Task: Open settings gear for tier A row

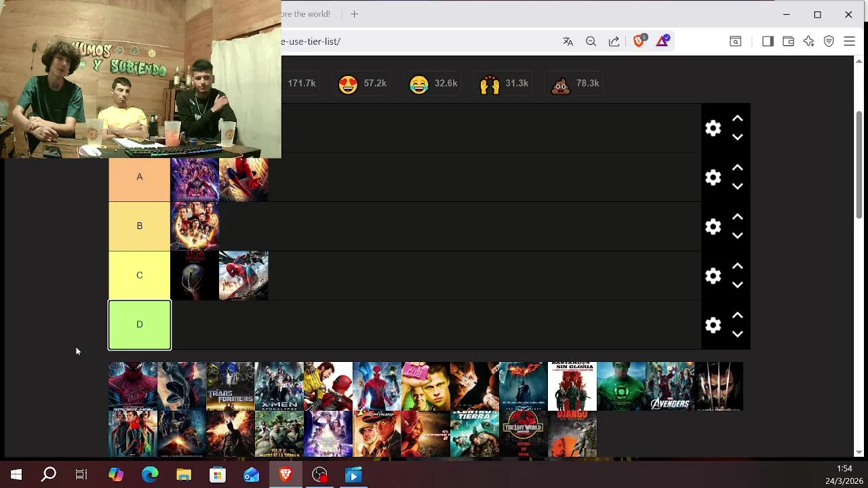Action: 713,178
